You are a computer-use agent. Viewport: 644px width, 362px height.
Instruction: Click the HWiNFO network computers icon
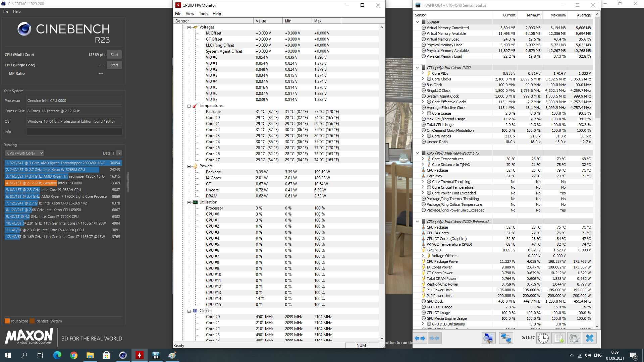click(x=506, y=338)
